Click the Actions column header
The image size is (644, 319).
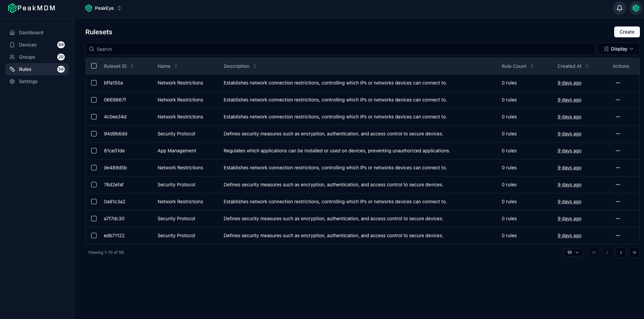[621, 66]
